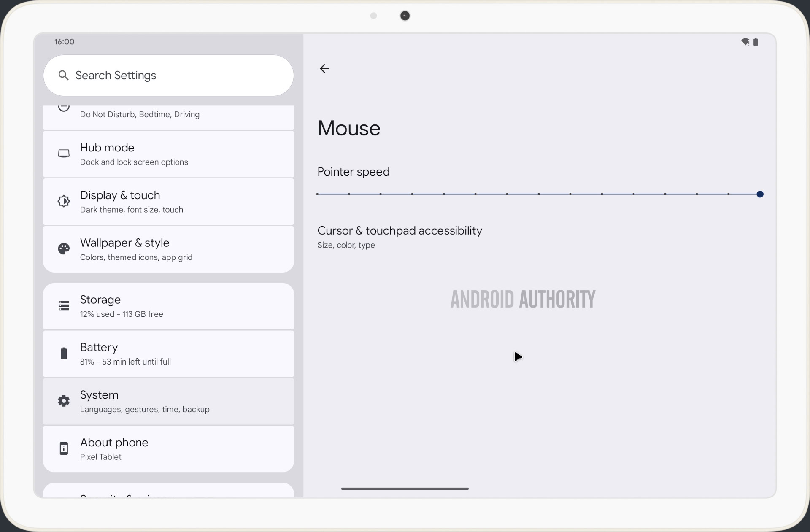The width and height of the screenshot is (810, 532).
Task: Tap the bottom navigation gesture bar
Action: [x=405, y=489]
